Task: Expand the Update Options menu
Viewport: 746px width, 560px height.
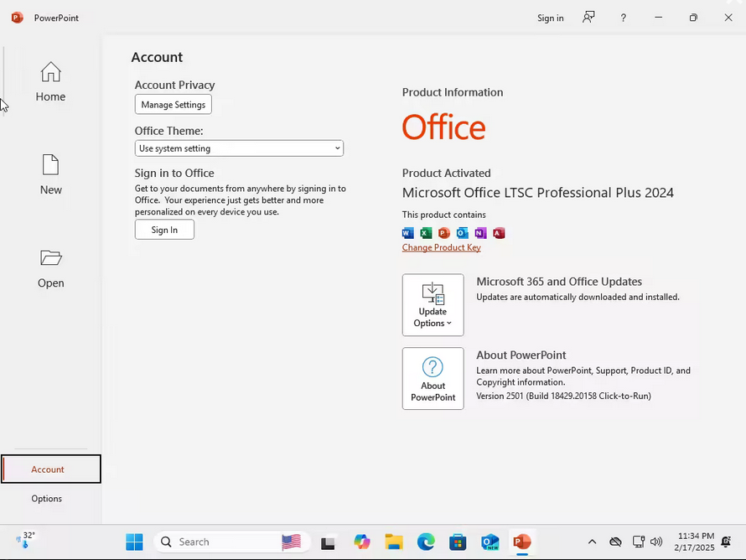Action: [433, 304]
